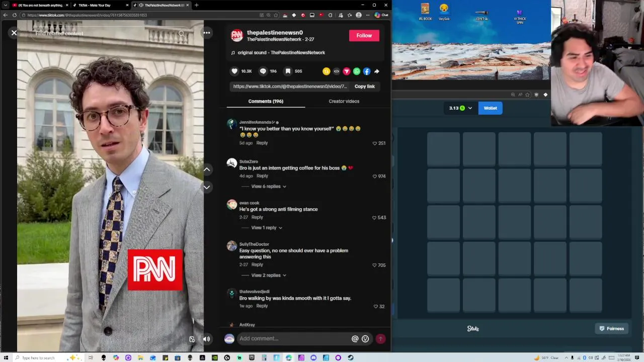
Task: Switch to the You are not beneath anything tab
Action: tap(40, 5)
